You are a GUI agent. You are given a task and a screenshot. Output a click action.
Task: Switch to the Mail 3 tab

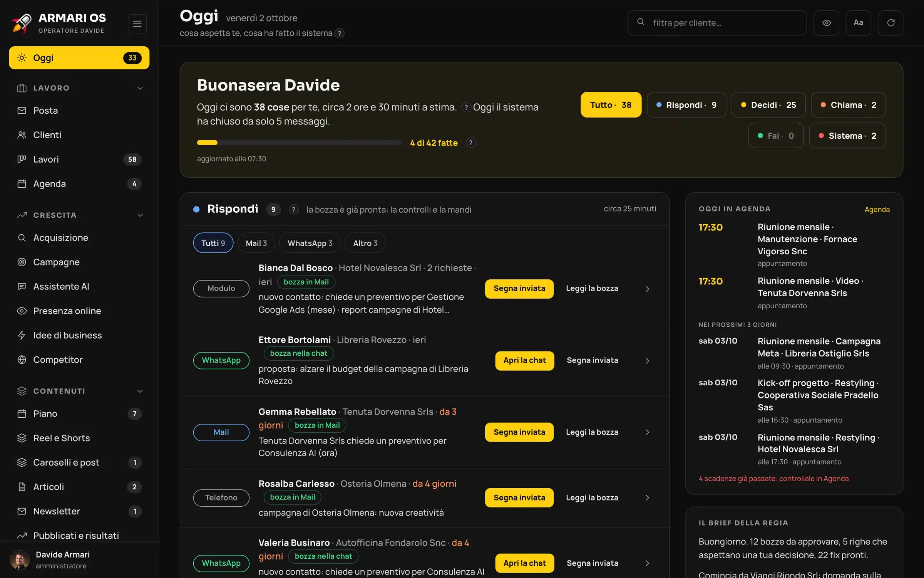[x=256, y=243]
